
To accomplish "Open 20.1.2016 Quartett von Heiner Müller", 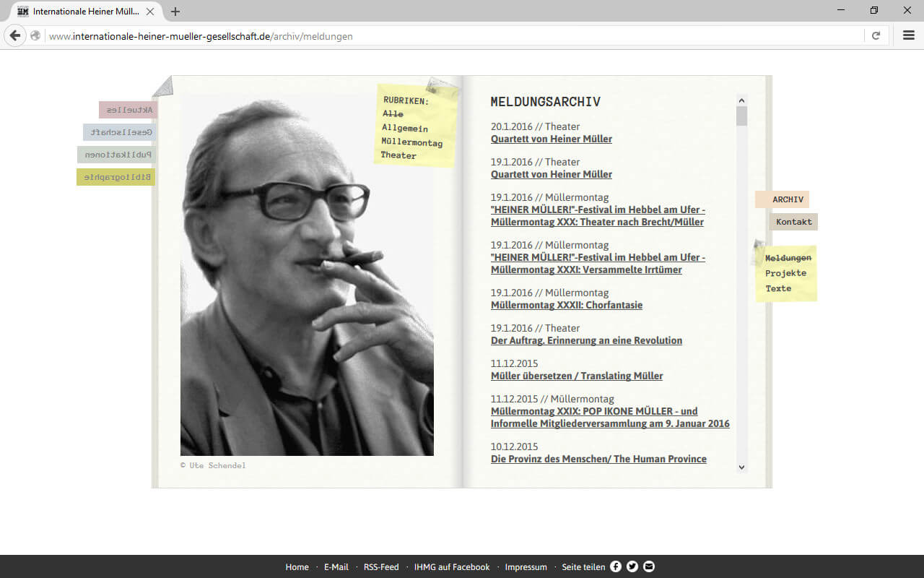I will (x=552, y=139).
